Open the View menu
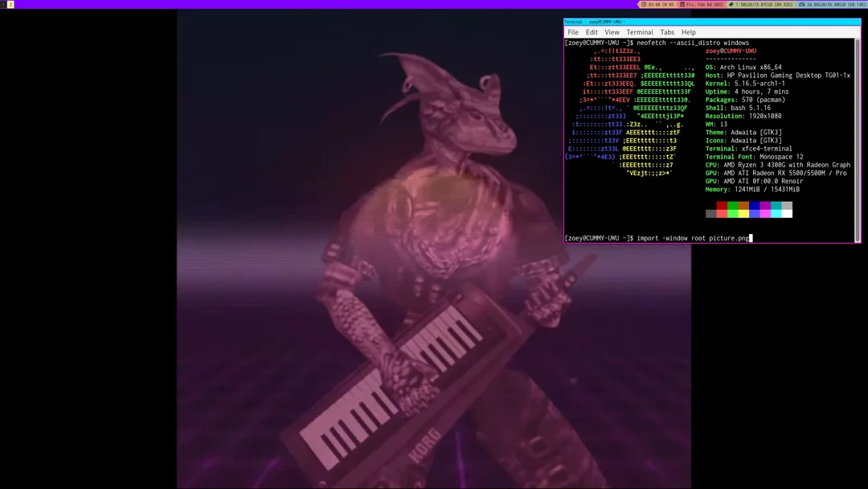This screenshot has height=489, width=868. point(612,32)
